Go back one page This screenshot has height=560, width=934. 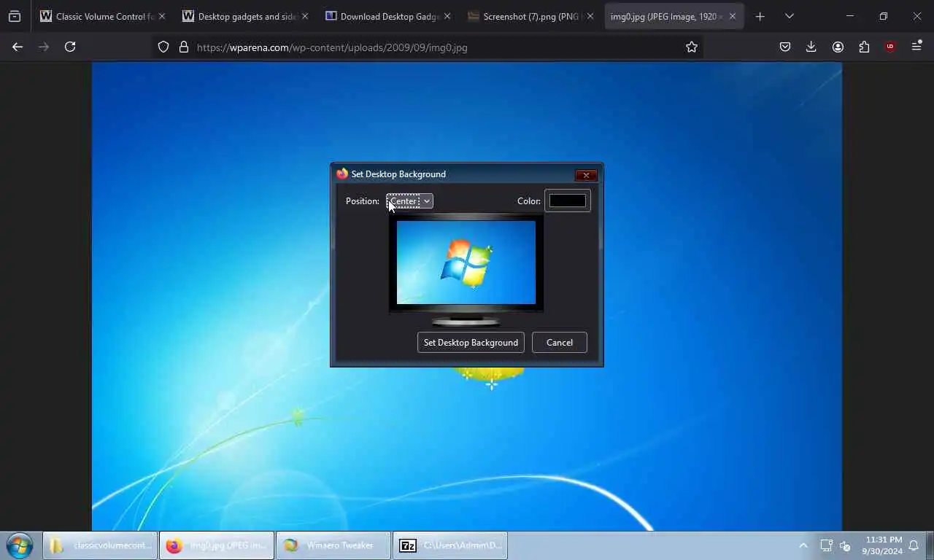click(18, 47)
